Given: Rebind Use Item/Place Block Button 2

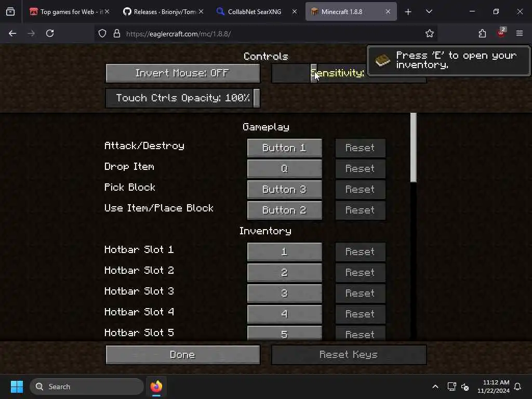Looking at the screenshot, I should (x=284, y=210).
